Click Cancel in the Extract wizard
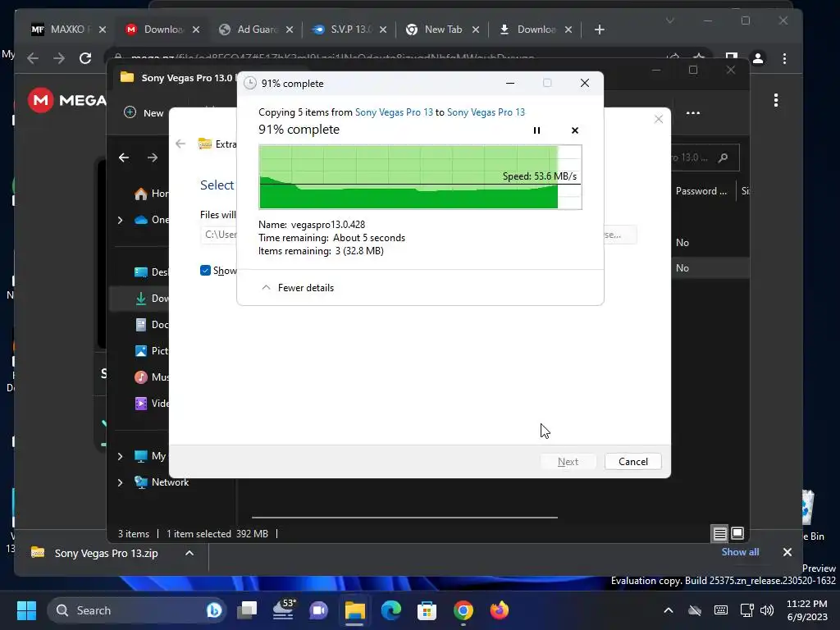 (632, 462)
